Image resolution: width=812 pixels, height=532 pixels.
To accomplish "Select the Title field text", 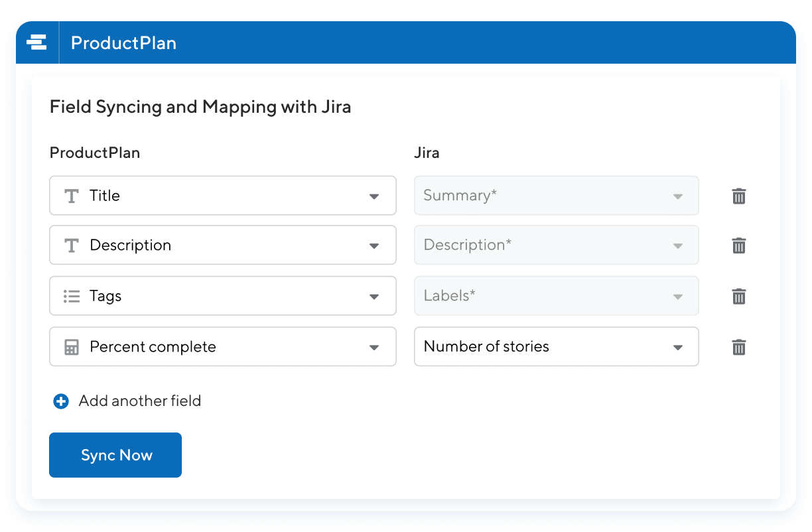I will pyautogui.click(x=105, y=196).
